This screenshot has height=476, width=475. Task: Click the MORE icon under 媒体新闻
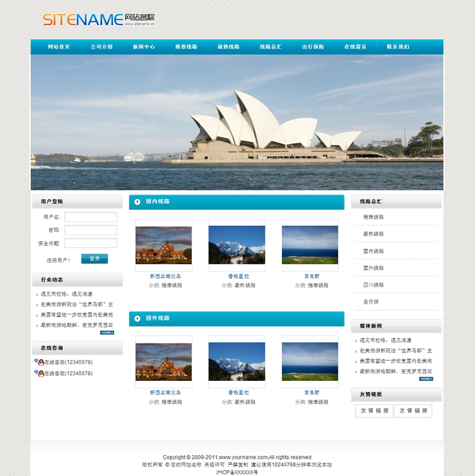point(426,379)
